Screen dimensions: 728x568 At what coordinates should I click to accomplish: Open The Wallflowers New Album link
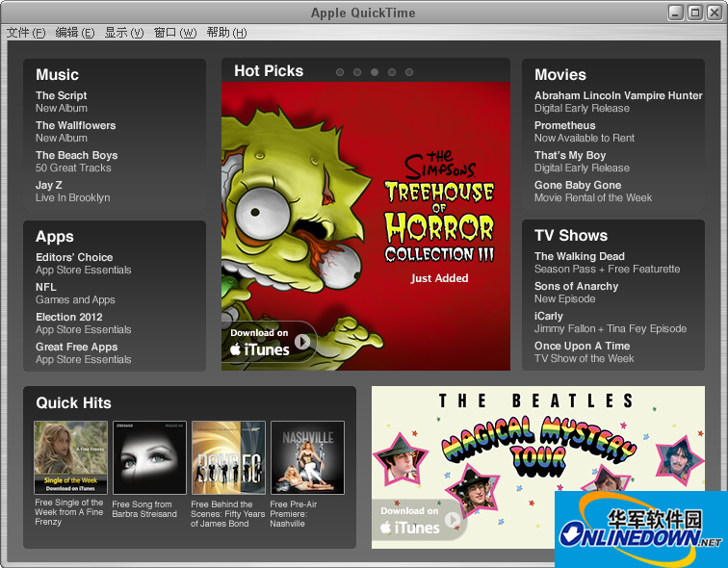tap(76, 131)
